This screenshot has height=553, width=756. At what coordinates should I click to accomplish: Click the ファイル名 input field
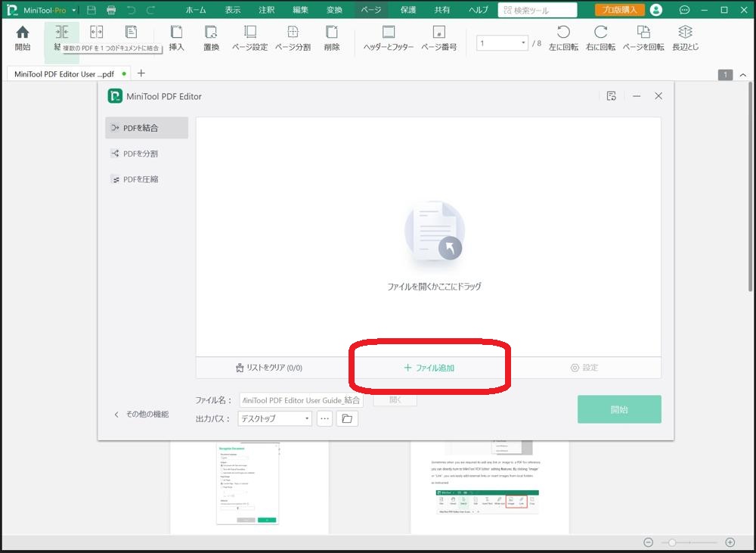[x=302, y=400]
